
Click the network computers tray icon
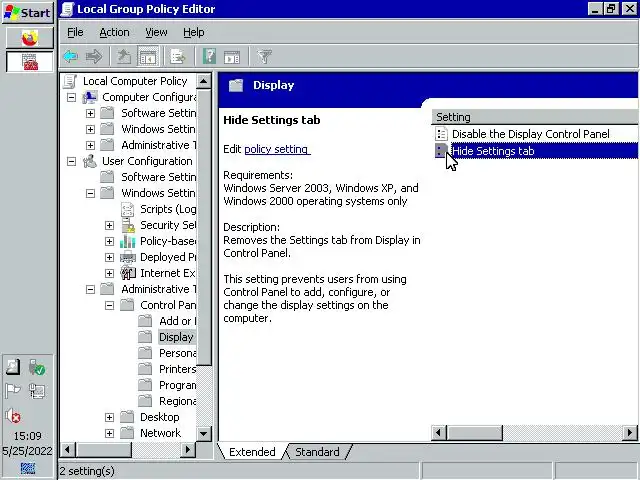pyautogui.click(x=37, y=391)
